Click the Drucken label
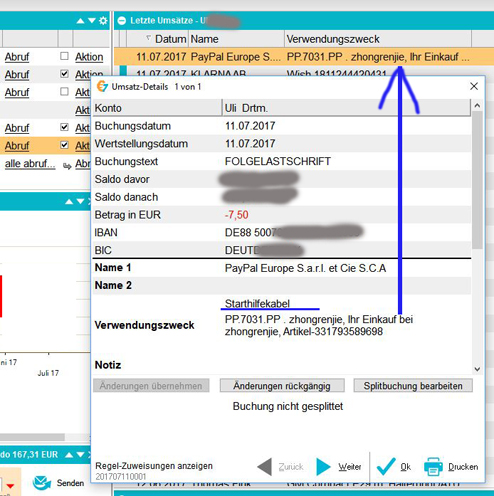Screen dimensions: 494x496 [463, 467]
